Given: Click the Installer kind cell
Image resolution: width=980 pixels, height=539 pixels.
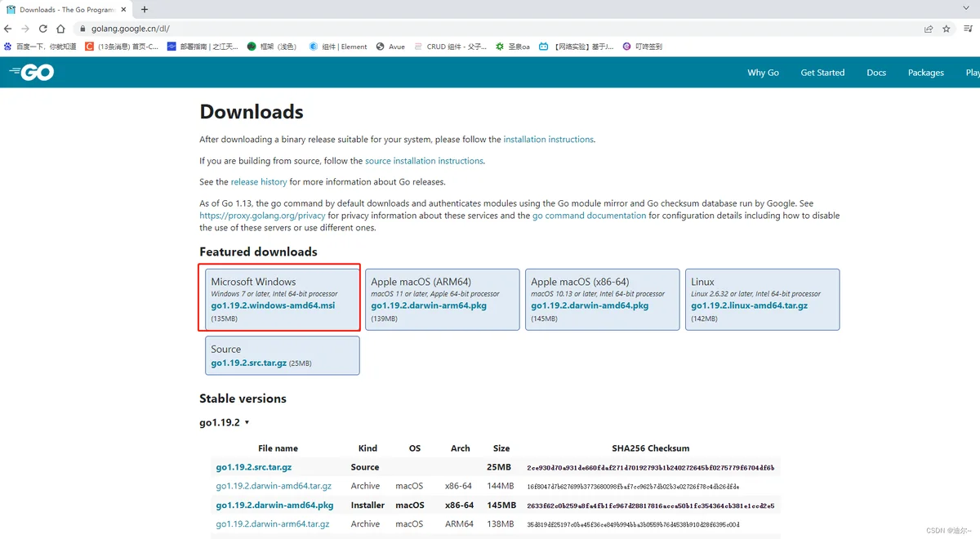Looking at the screenshot, I should pos(367,506).
